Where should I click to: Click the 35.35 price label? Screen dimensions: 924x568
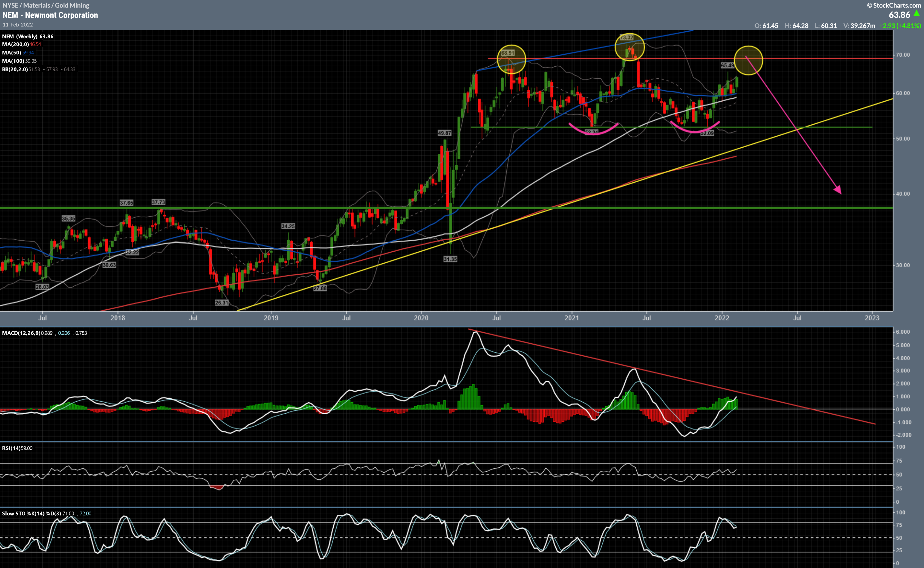(69, 219)
